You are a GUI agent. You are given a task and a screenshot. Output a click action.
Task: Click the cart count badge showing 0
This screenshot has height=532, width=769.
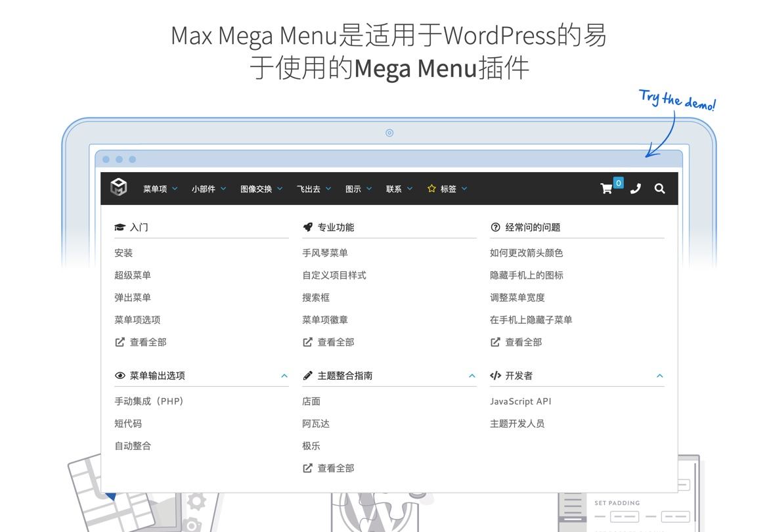point(618,183)
